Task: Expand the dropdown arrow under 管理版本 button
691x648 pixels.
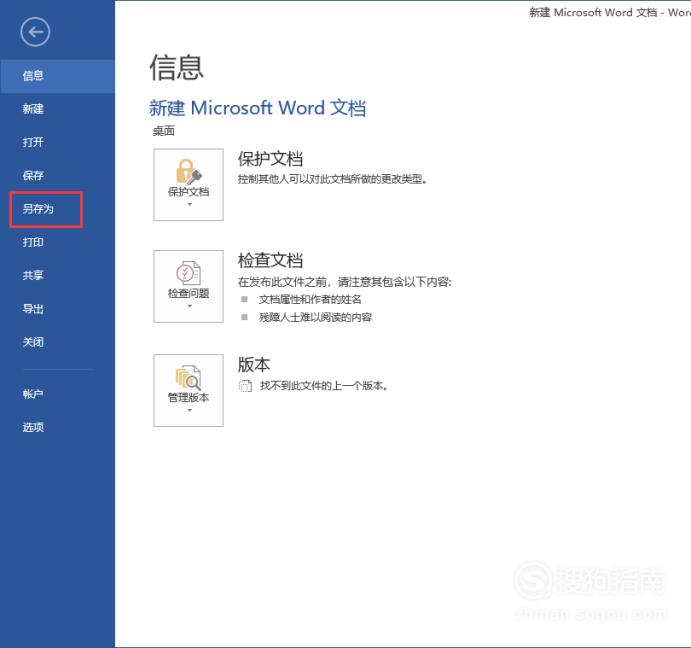Action: click(x=189, y=410)
